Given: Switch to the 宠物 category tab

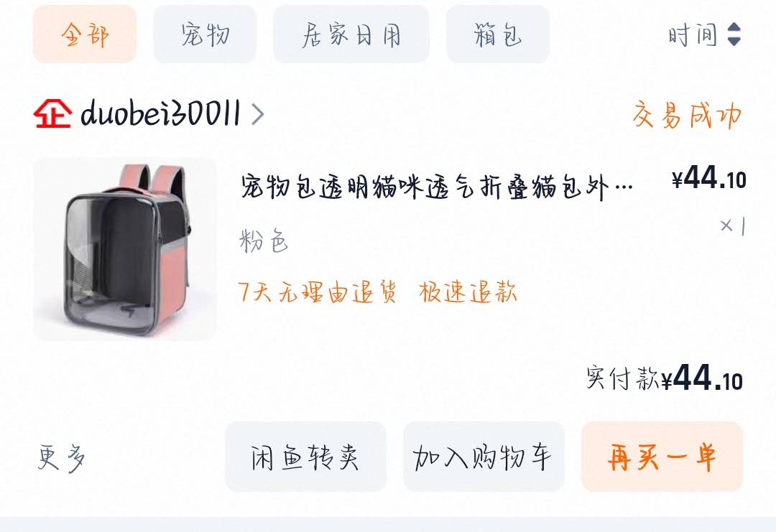Looking at the screenshot, I should click(205, 34).
